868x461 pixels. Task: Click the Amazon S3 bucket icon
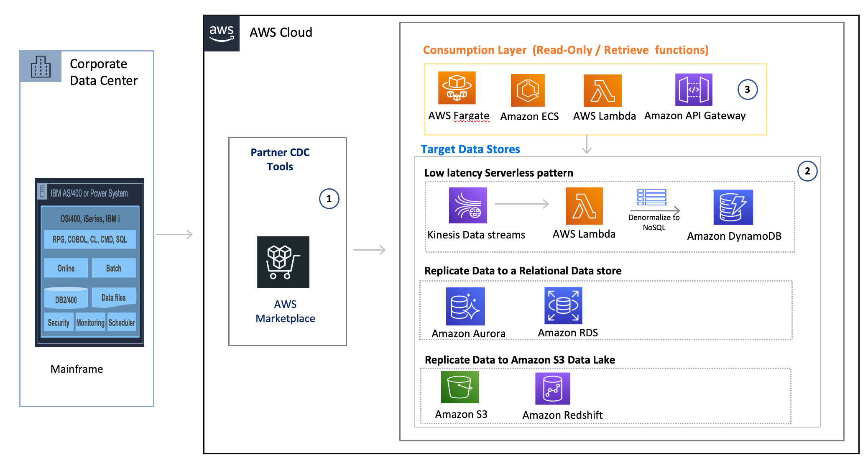click(x=460, y=388)
